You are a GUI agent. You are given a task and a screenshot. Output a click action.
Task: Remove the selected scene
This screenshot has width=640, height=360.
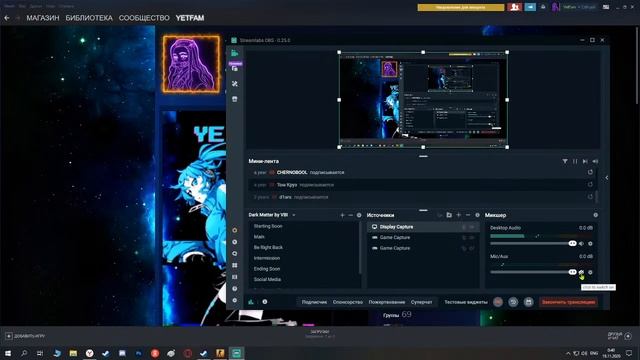tap(351, 215)
